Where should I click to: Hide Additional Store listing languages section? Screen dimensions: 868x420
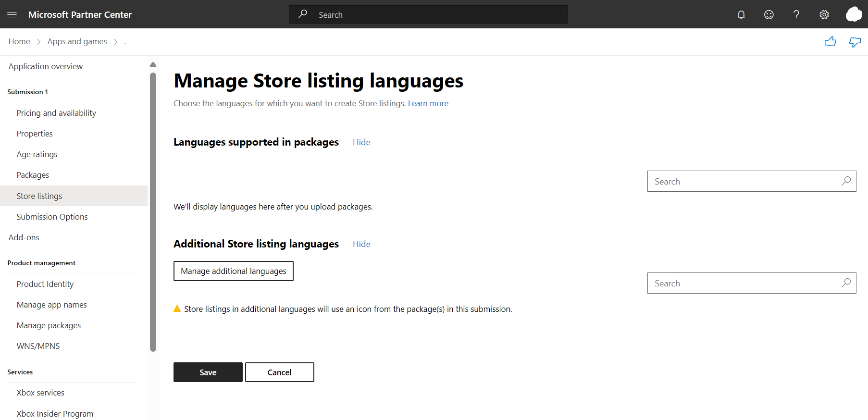click(x=361, y=244)
